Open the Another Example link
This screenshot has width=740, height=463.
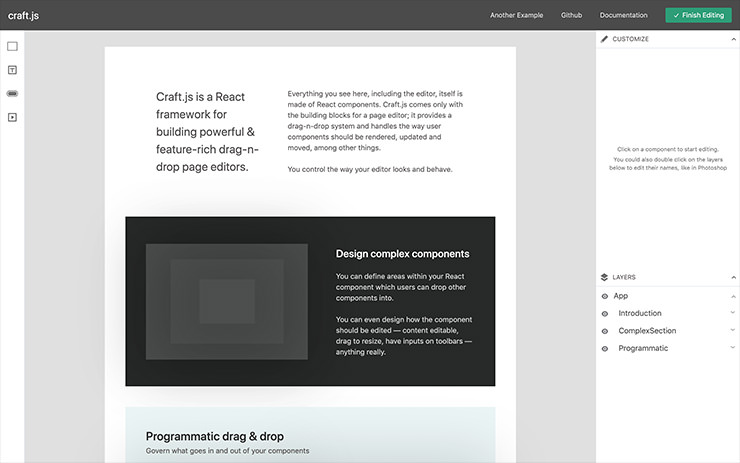click(516, 15)
